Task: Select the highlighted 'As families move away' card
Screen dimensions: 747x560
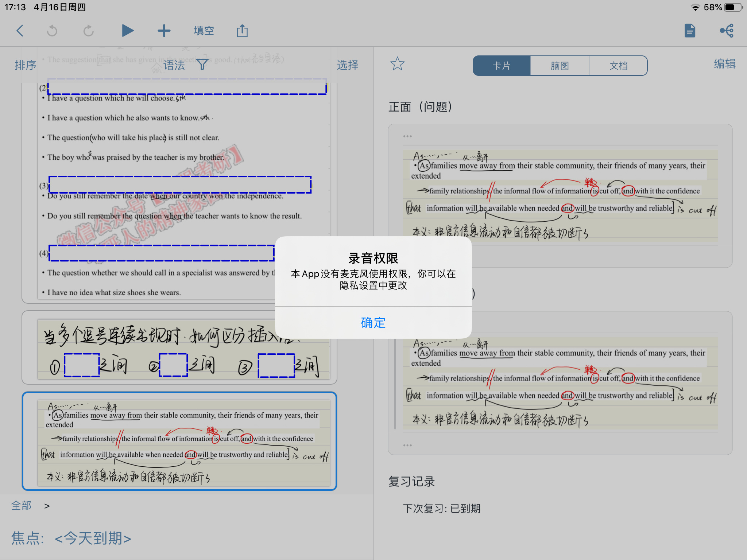Action: (x=179, y=441)
